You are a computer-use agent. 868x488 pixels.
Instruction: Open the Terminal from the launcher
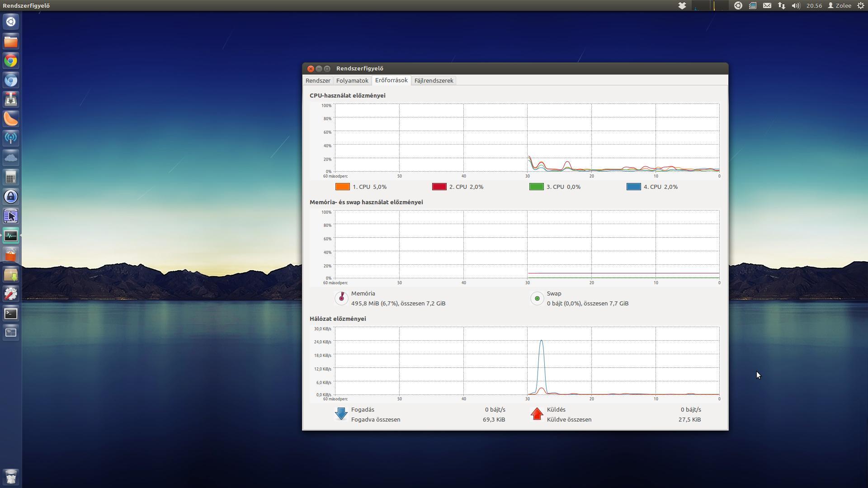click(x=11, y=313)
